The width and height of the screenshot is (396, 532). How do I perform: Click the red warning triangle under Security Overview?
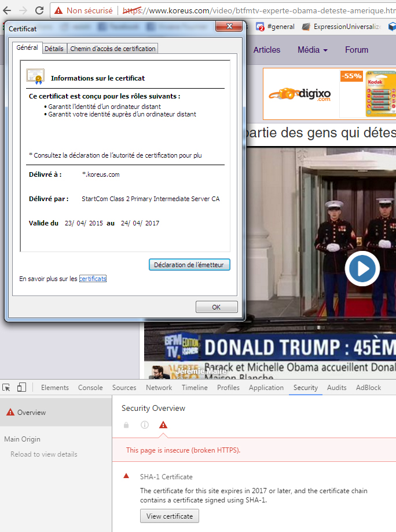[x=163, y=425]
